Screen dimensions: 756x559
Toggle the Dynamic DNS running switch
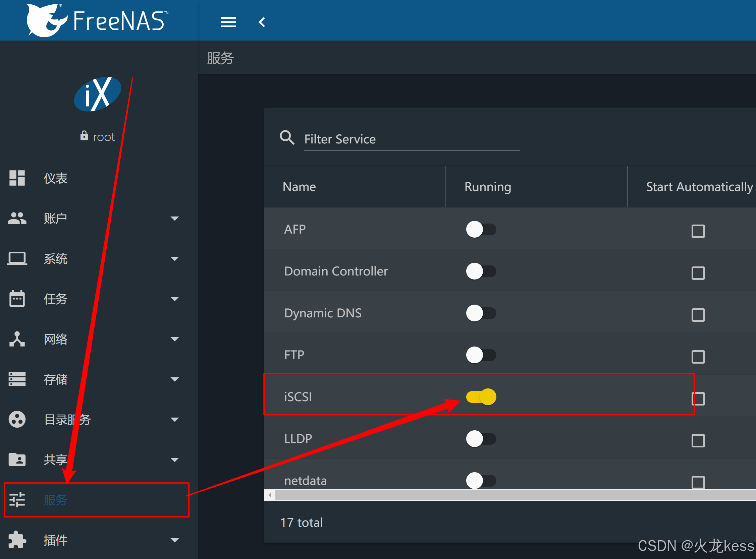coord(481,313)
